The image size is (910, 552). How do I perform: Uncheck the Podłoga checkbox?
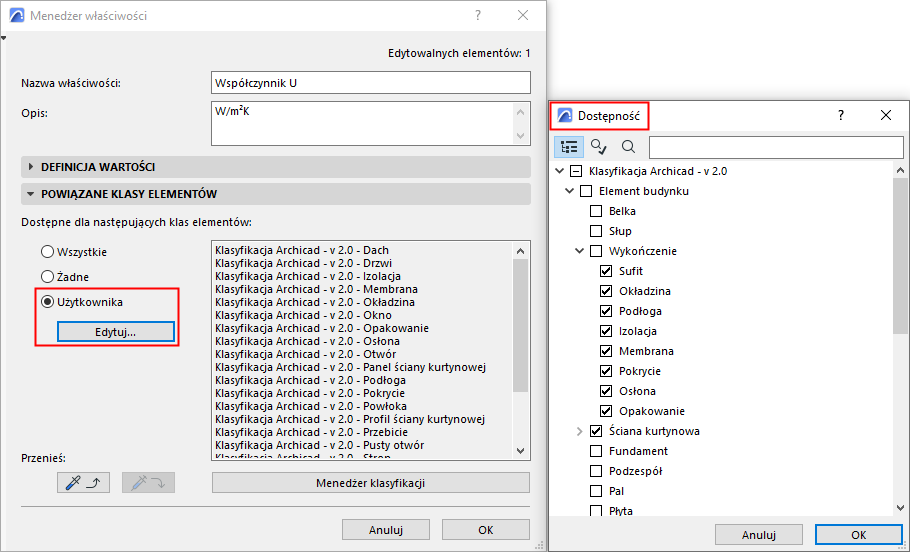pos(606,311)
